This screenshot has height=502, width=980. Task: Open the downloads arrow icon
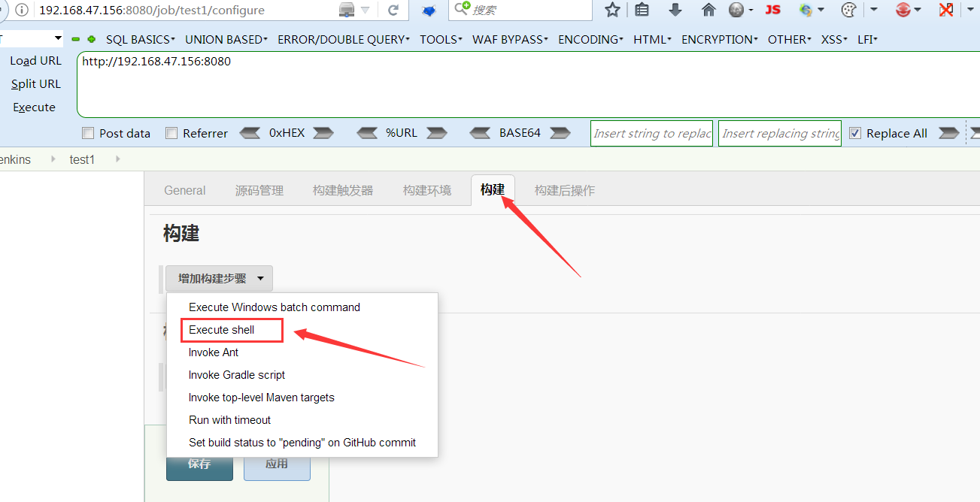(x=675, y=10)
